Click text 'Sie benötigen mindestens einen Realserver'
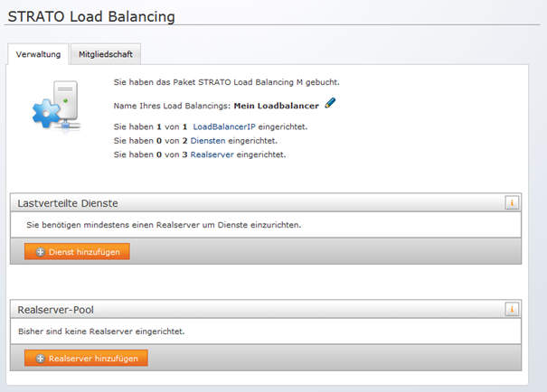Screen dimensions: 547x392 coord(113,225)
